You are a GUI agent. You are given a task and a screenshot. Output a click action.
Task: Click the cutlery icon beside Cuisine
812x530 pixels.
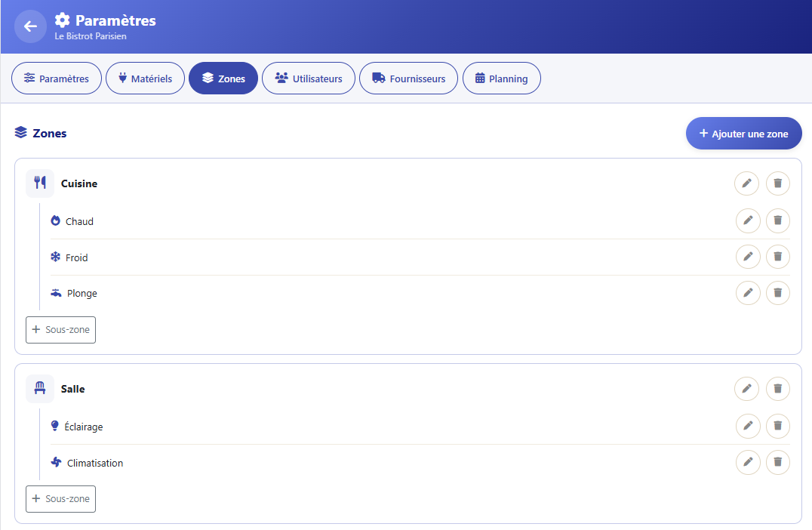(x=39, y=183)
